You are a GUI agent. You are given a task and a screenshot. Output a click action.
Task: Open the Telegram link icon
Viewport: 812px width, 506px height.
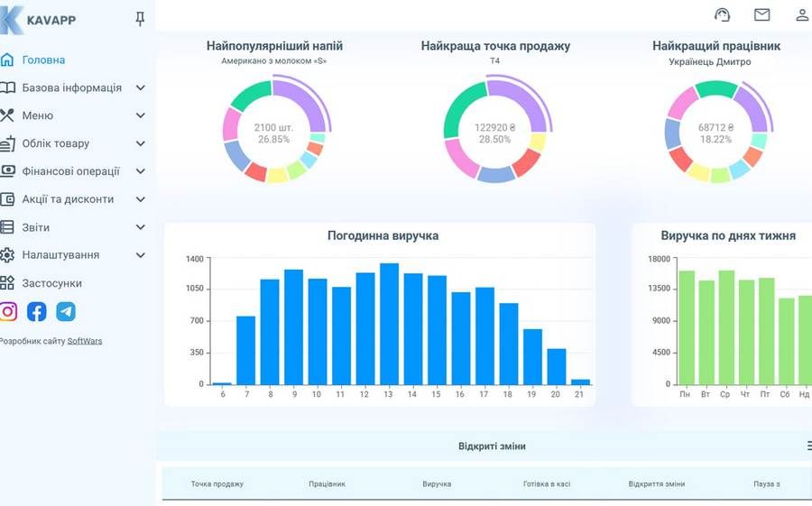coord(66,312)
